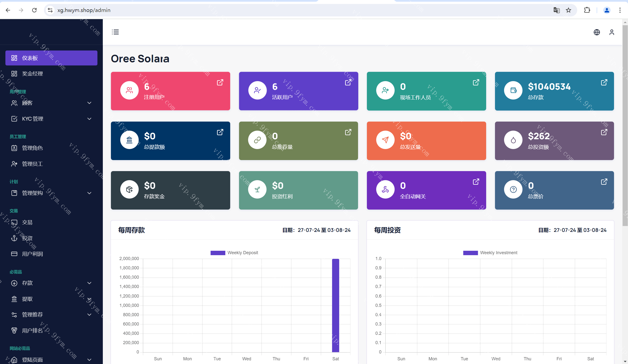This screenshot has width=628, height=364.
Task: Click the browser address bar URL
Action: (x=84, y=10)
